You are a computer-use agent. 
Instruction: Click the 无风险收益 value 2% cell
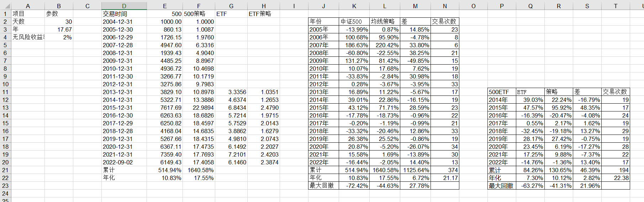coord(59,37)
